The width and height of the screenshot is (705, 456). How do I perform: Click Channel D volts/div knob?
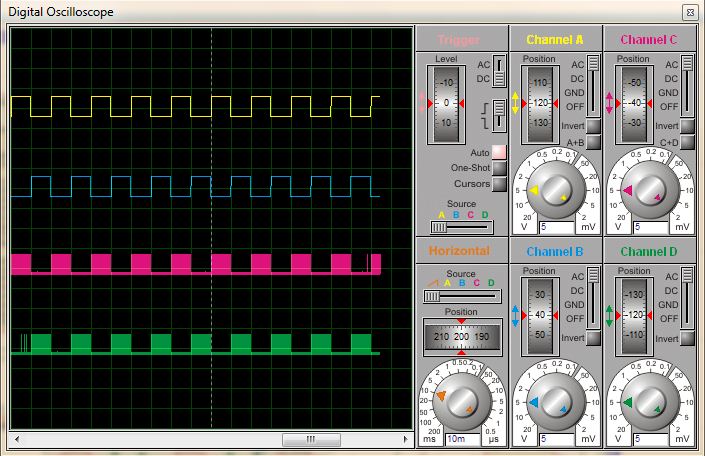tap(650, 402)
